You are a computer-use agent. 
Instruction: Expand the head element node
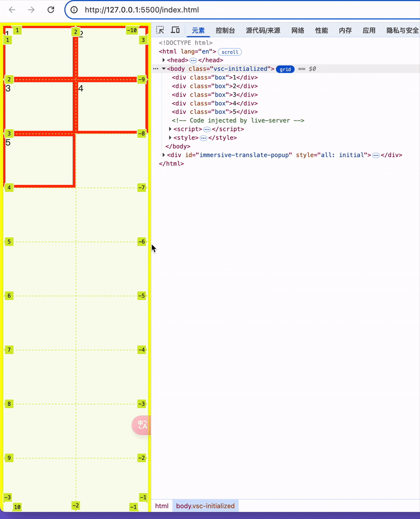click(x=164, y=60)
